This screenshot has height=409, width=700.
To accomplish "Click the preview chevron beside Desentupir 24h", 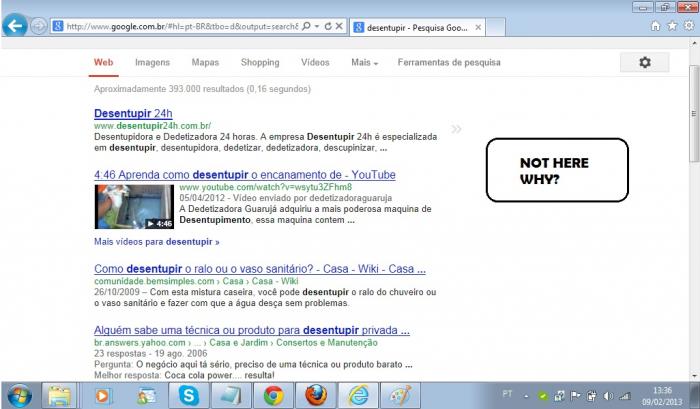I will tap(456, 129).
